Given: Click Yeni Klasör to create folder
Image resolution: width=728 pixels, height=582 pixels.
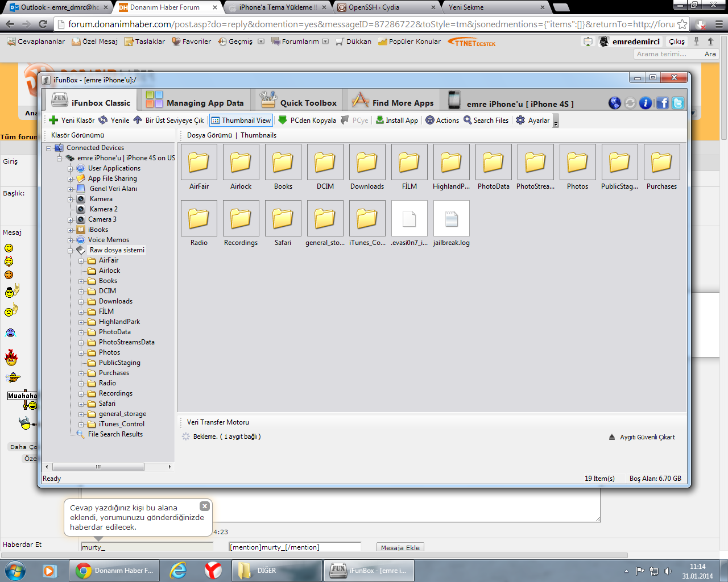Looking at the screenshot, I should point(72,120).
